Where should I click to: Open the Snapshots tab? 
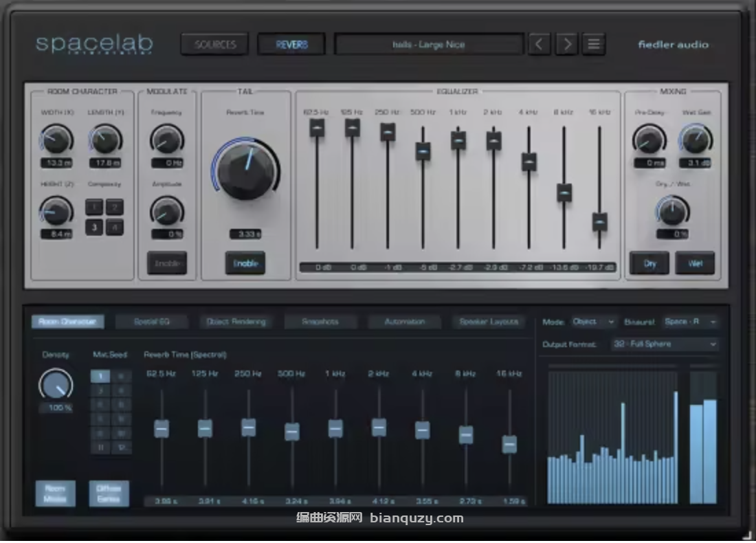[x=320, y=322]
